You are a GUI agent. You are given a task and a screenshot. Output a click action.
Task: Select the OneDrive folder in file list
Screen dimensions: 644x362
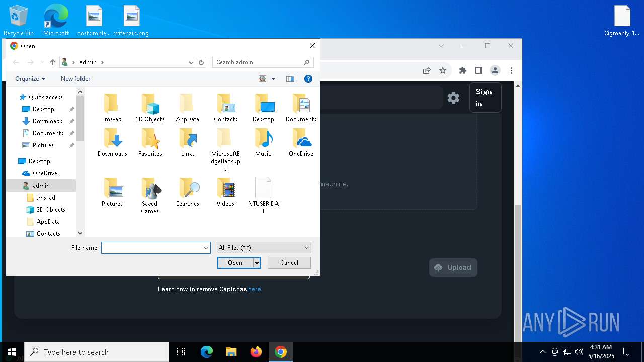point(301,142)
